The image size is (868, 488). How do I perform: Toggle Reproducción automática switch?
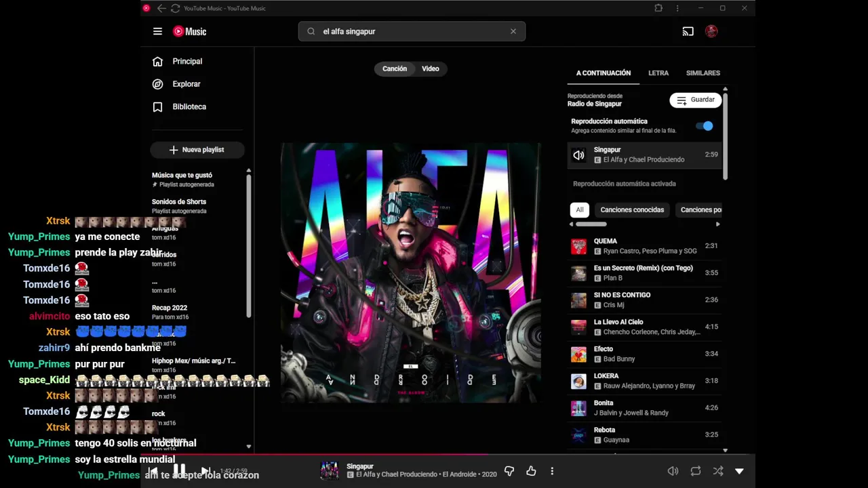(x=705, y=126)
